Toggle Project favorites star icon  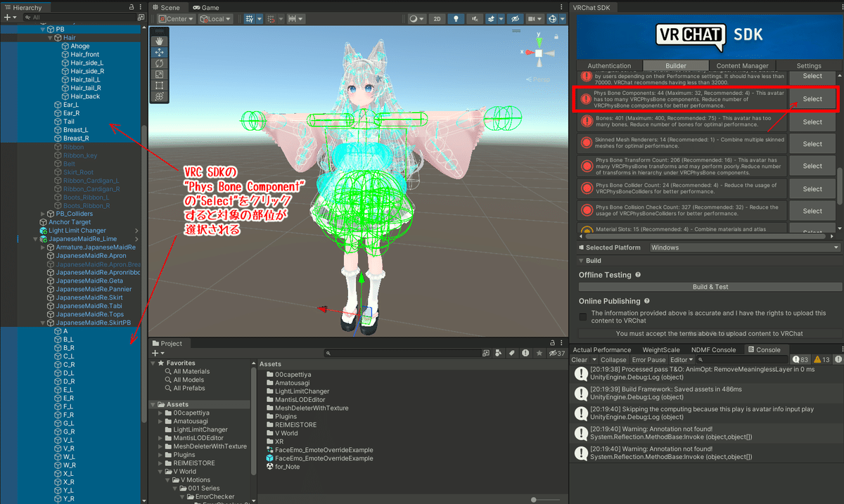pos(539,353)
